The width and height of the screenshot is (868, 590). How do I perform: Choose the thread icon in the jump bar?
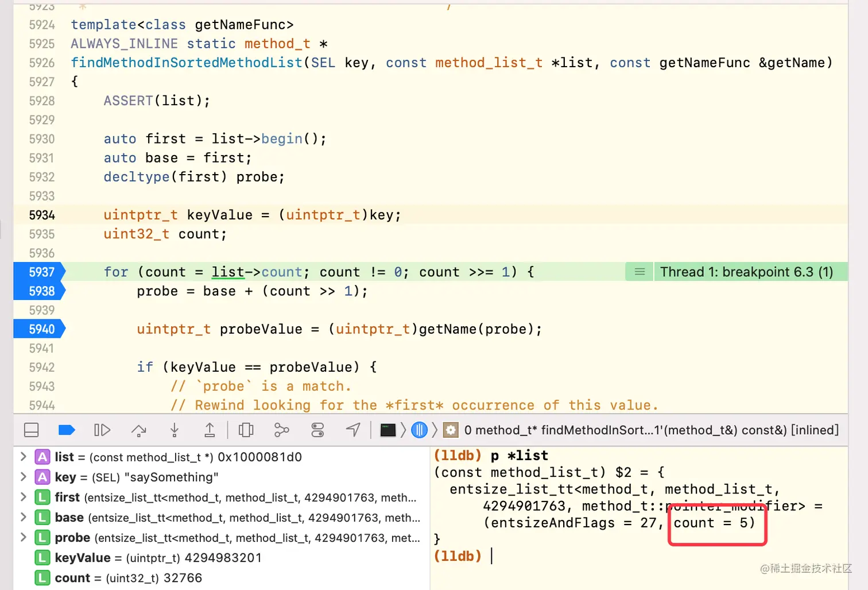pyautogui.click(x=420, y=430)
